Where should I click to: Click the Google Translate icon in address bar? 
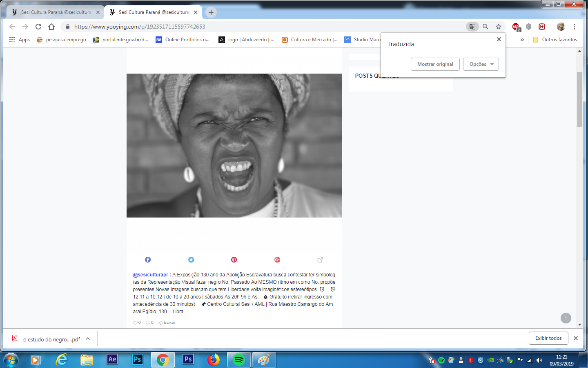[472, 27]
